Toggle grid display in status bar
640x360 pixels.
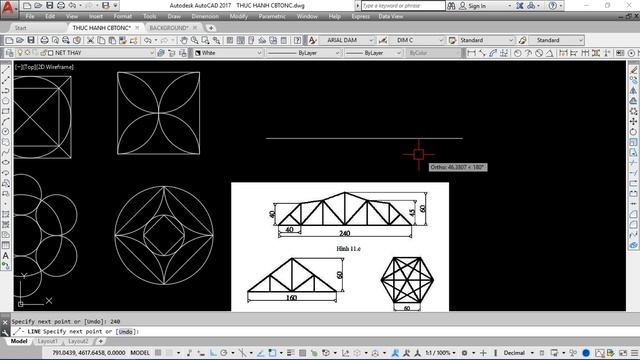158,353
